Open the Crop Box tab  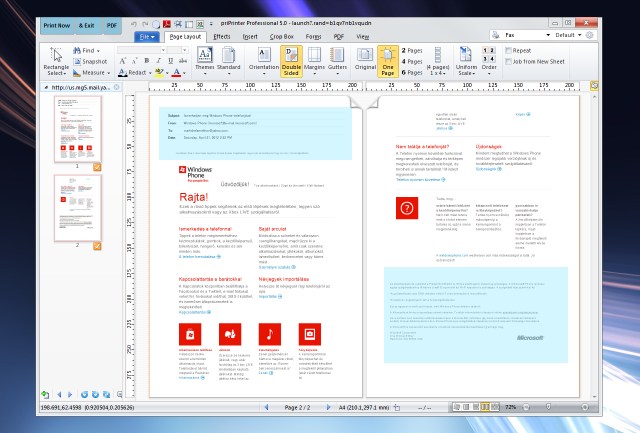click(281, 36)
